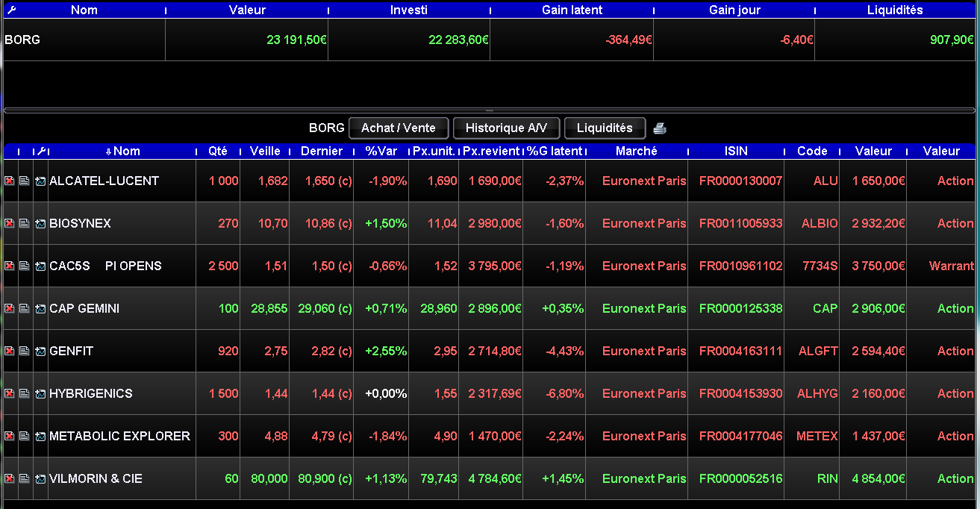This screenshot has height=509, width=980.
Task: Delete METABOLIC EXPLORER with red X icon
Action: point(10,436)
